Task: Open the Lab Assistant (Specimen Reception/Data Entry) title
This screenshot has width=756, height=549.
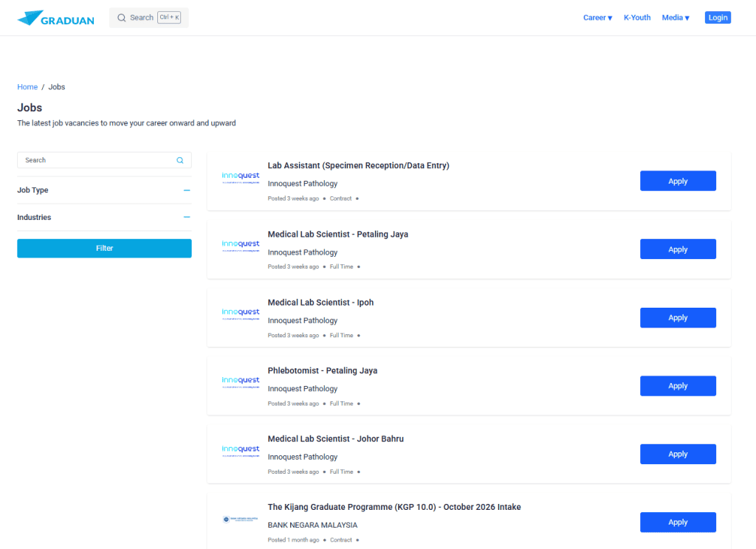Action: [358, 166]
